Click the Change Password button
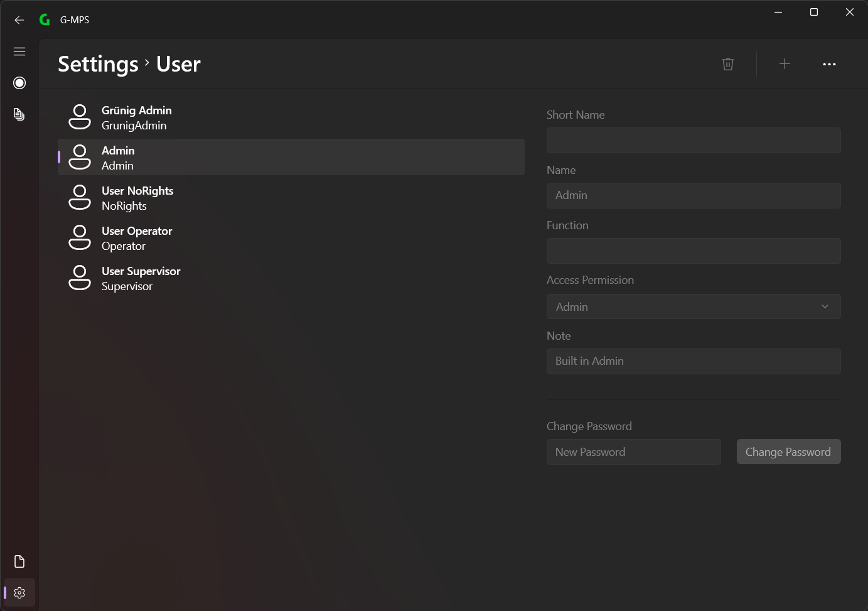Screen dimensions: 868x611 (x=788, y=451)
